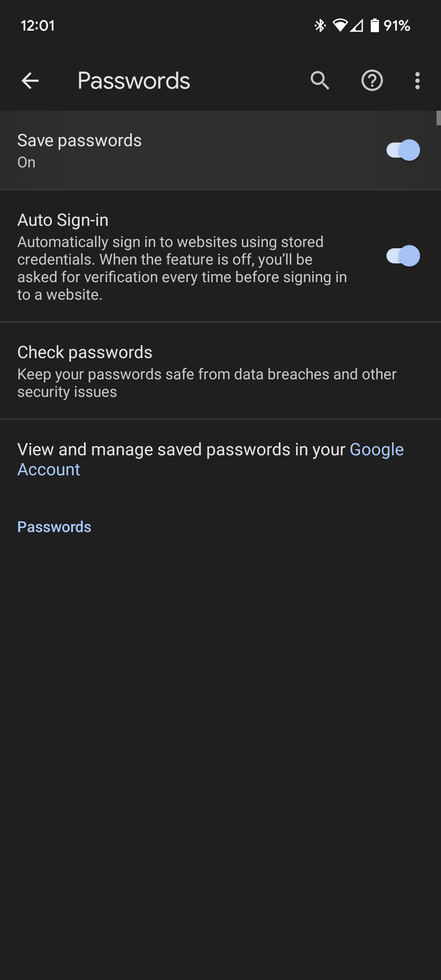Open the password search icon
The width and height of the screenshot is (441, 980).
pyautogui.click(x=320, y=80)
